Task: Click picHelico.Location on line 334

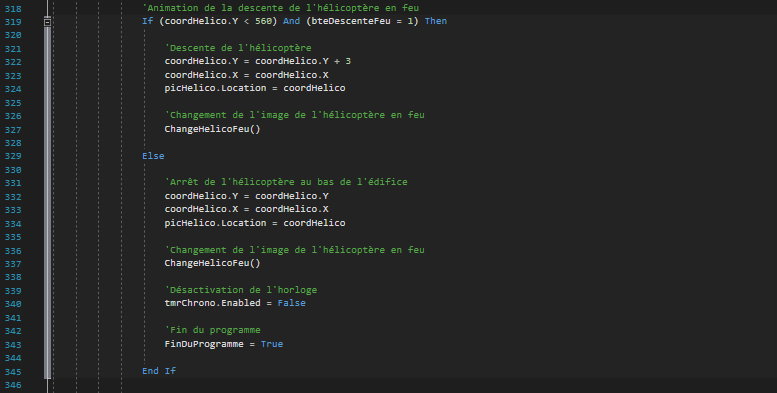Action: pos(216,223)
